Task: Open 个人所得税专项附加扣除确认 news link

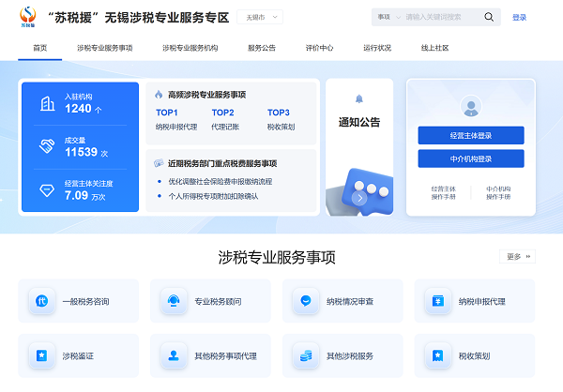Action: tap(213, 196)
